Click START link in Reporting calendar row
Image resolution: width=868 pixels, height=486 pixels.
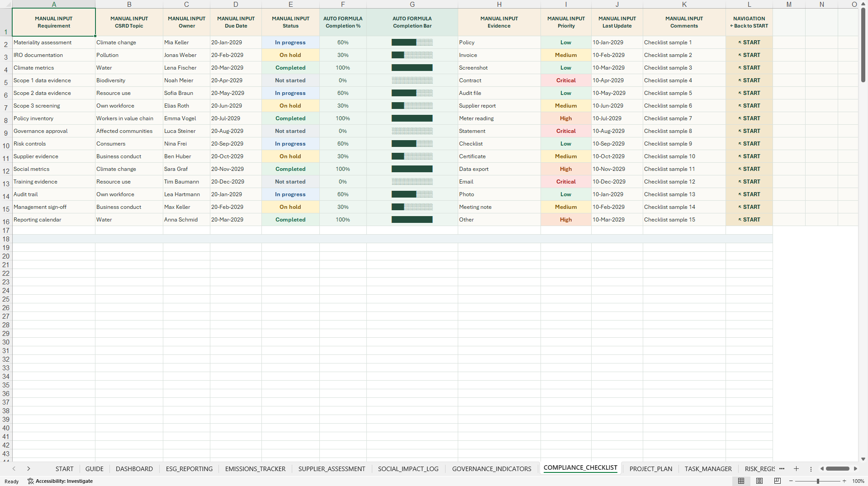tap(749, 220)
